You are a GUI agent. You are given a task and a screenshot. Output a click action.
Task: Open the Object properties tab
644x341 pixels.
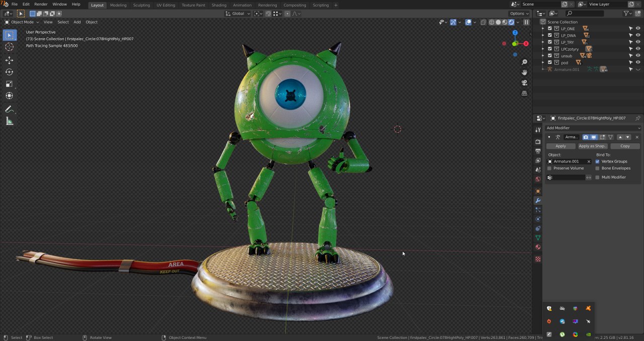pos(538,191)
